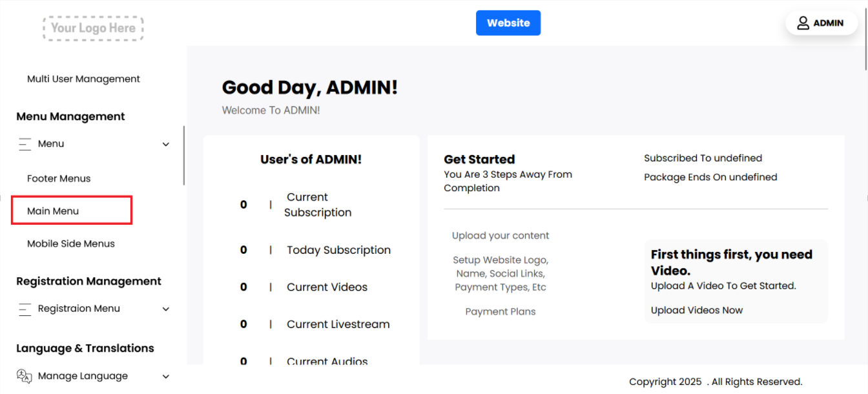868x394 pixels.
Task: Click the Manage Language translation icon
Action: (25, 376)
